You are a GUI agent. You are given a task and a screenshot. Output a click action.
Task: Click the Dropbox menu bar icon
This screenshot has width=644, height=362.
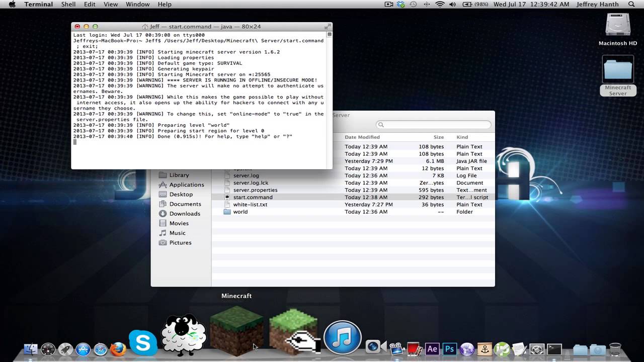click(401, 5)
